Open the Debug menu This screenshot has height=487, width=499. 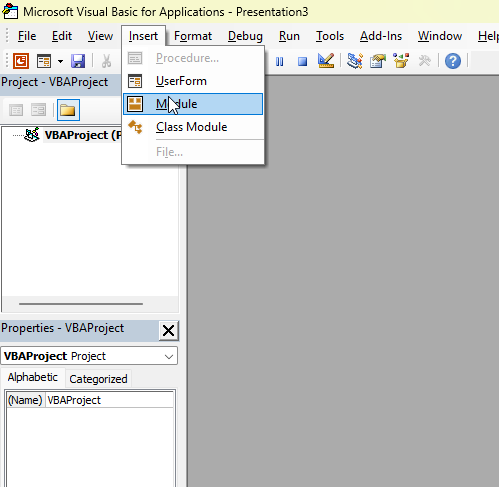(245, 36)
